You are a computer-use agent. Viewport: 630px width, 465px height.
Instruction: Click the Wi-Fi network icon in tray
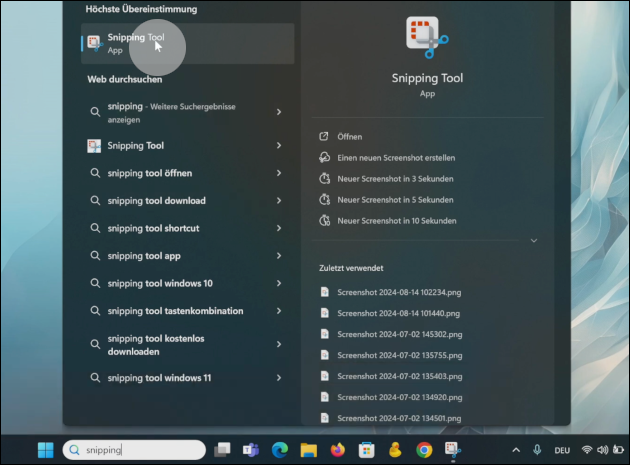tap(587, 449)
